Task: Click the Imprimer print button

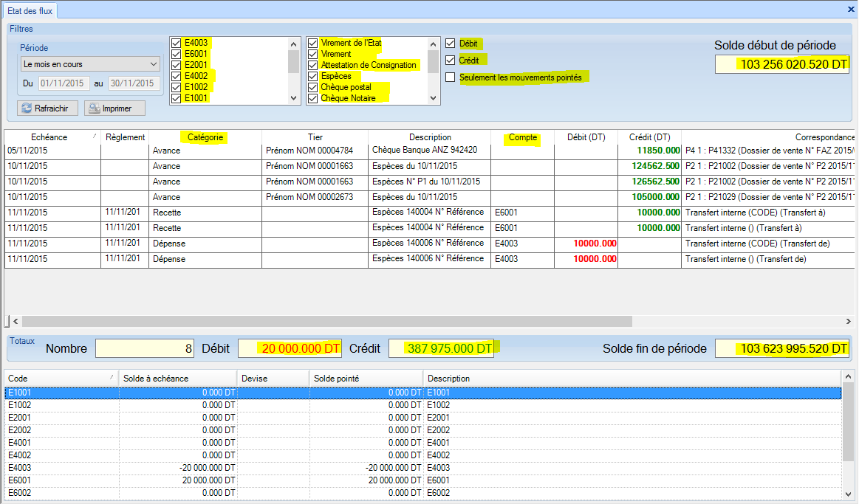Action: click(114, 108)
